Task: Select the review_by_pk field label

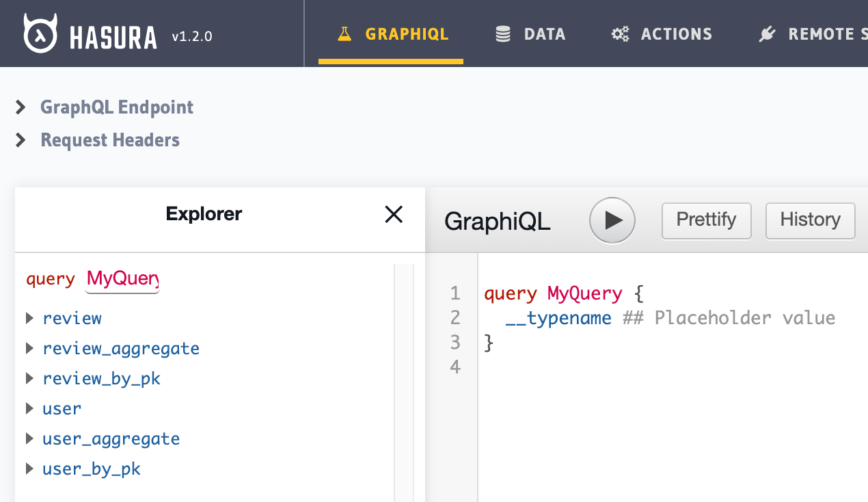Action: point(101,378)
